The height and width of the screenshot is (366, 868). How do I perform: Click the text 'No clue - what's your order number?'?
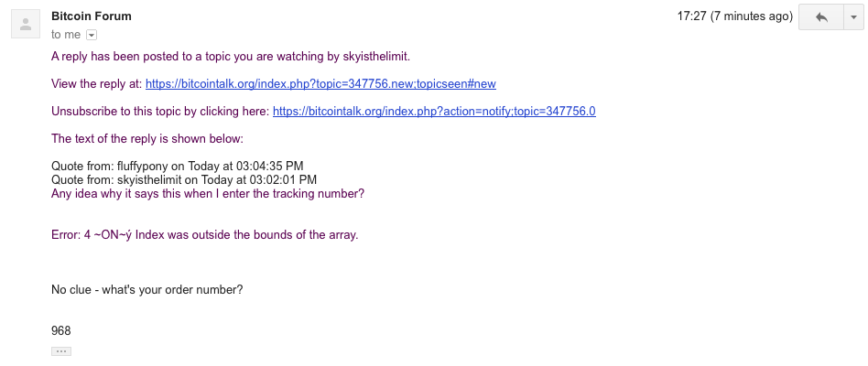point(146,290)
